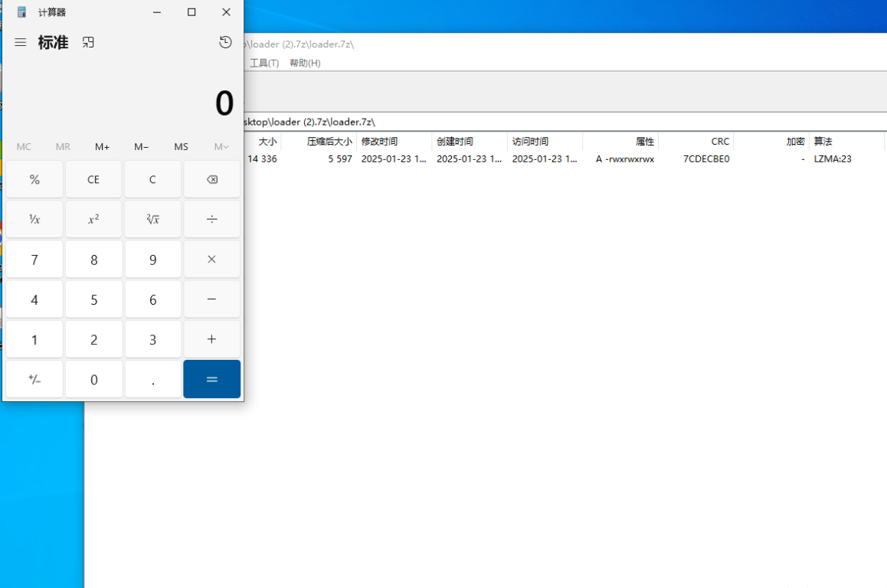The image size is (887, 588).
Task: Click the percent key
Action: 34,179
